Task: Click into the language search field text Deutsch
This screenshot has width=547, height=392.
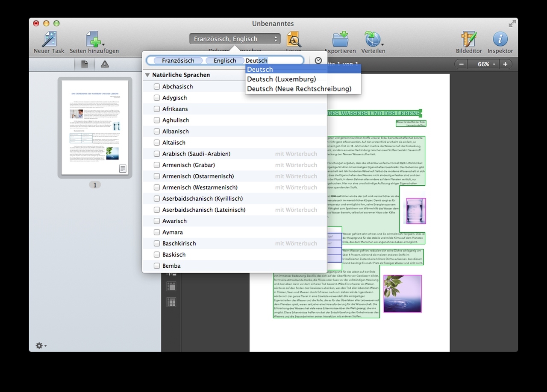Action: pos(256,61)
